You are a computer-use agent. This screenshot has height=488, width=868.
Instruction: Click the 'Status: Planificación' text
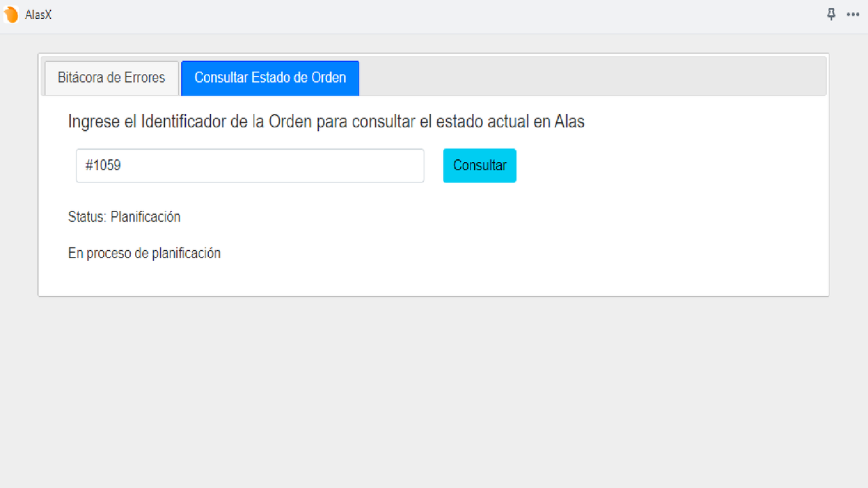[124, 217]
